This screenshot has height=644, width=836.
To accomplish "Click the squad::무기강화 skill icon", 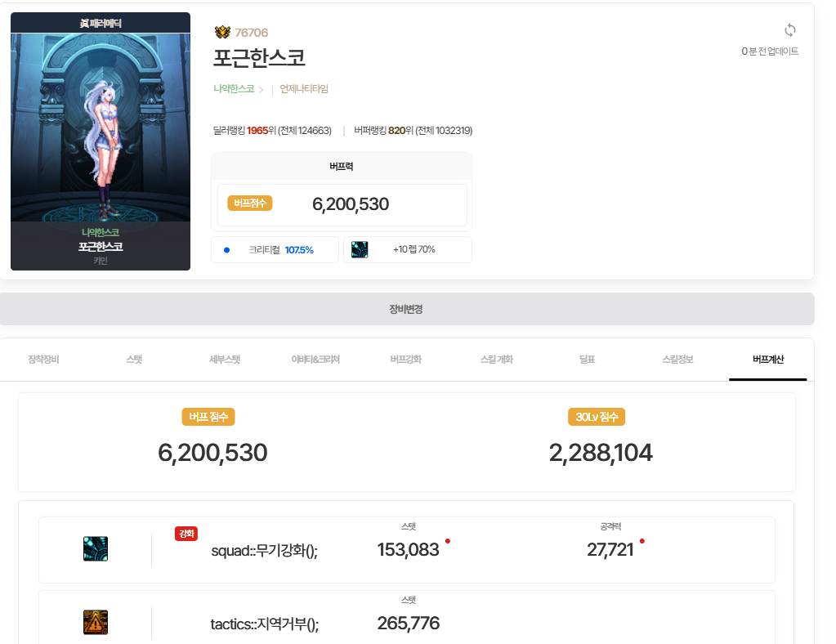I will click(96, 548).
